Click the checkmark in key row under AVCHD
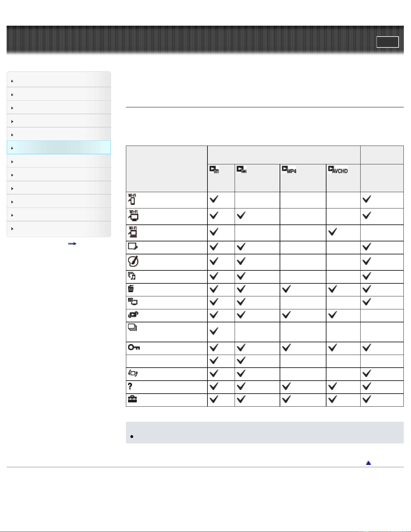Image resolution: width=411 pixels, height=532 pixels. tap(332, 348)
